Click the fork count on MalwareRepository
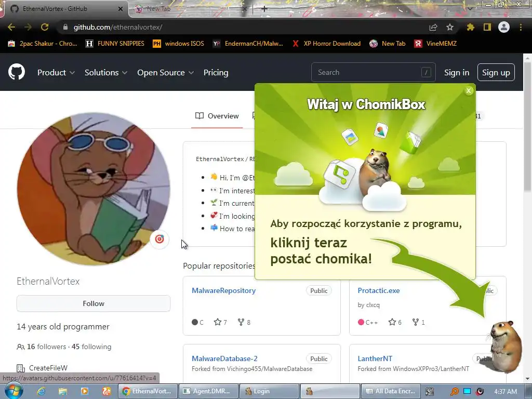This screenshot has height=399, width=532. tap(244, 322)
